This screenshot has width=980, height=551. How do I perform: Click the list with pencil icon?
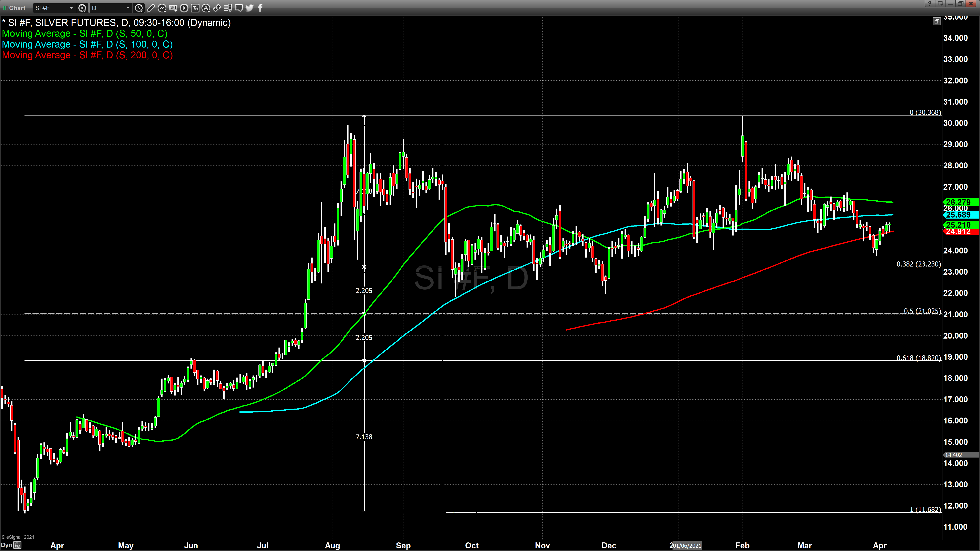click(228, 8)
